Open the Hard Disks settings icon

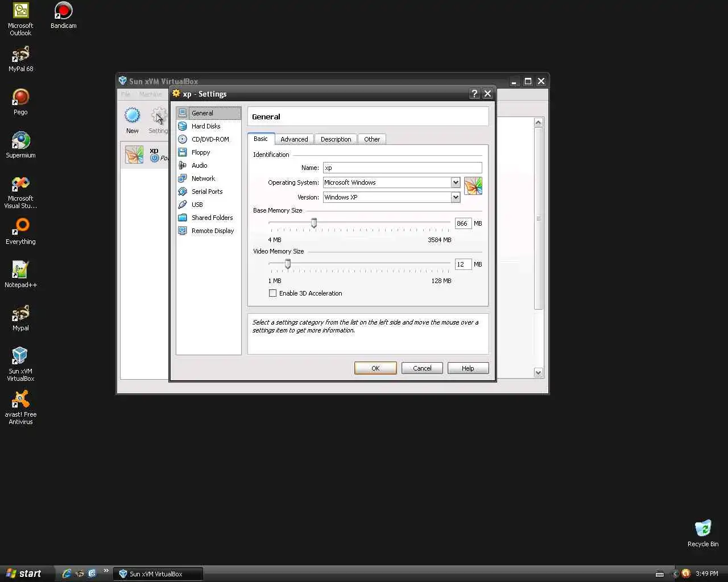[183, 126]
